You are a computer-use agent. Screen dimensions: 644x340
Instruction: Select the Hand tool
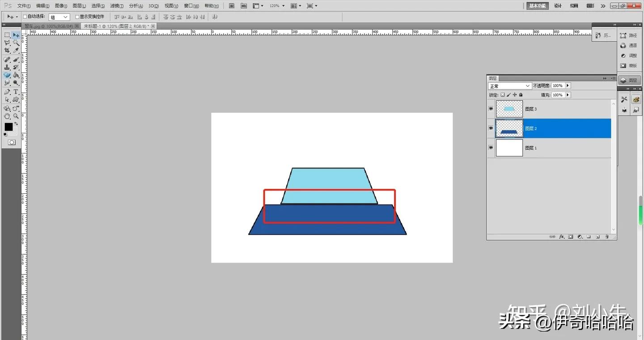[7, 116]
